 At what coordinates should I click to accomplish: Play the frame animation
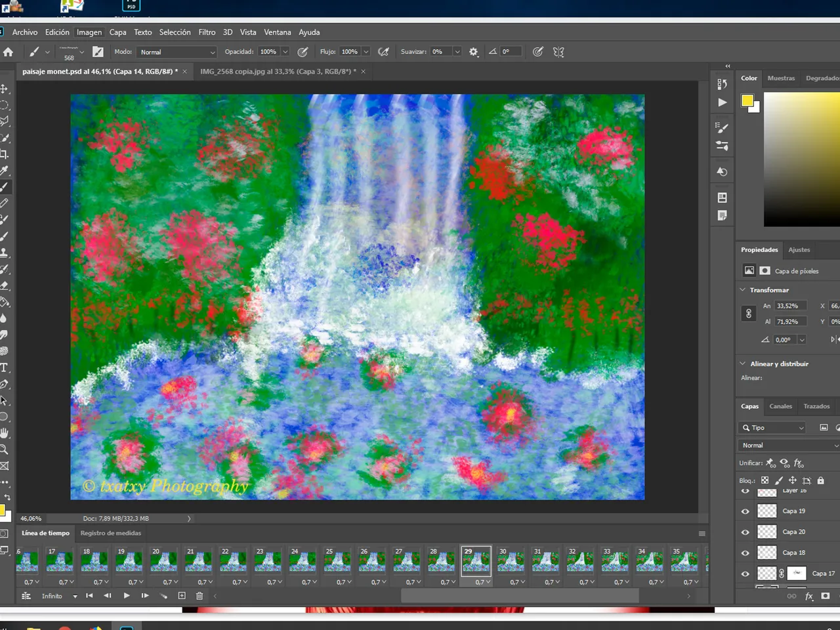pos(127,596)
